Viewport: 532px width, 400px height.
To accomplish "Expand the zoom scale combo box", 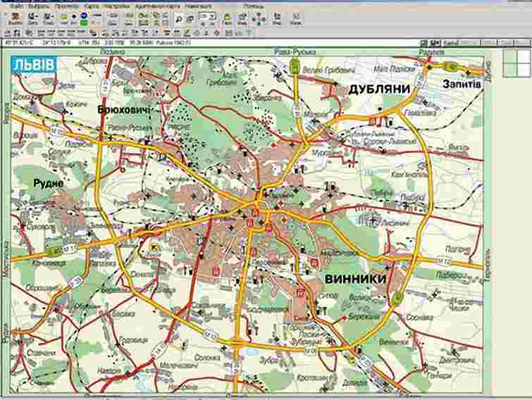I will click(x=213, y=15).
